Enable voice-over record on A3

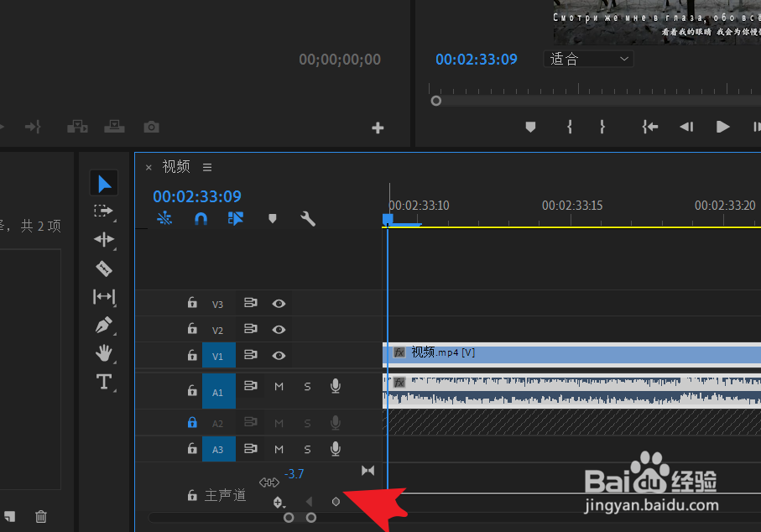336,449
